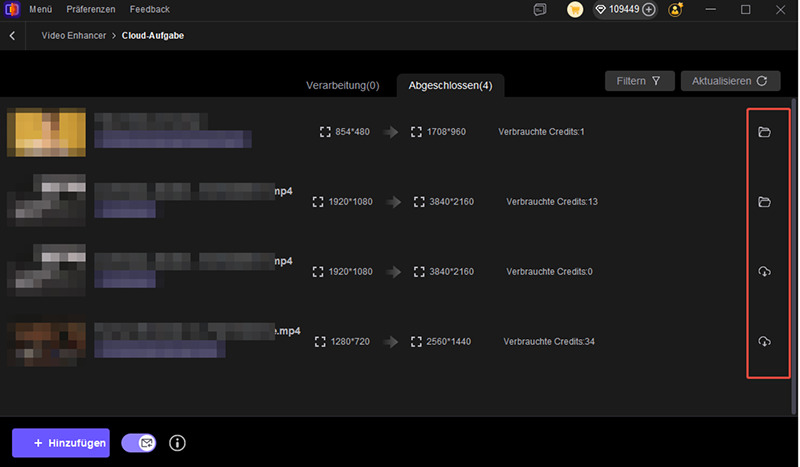
Task: Open folder for the 13-credit video
Action: 764,202
